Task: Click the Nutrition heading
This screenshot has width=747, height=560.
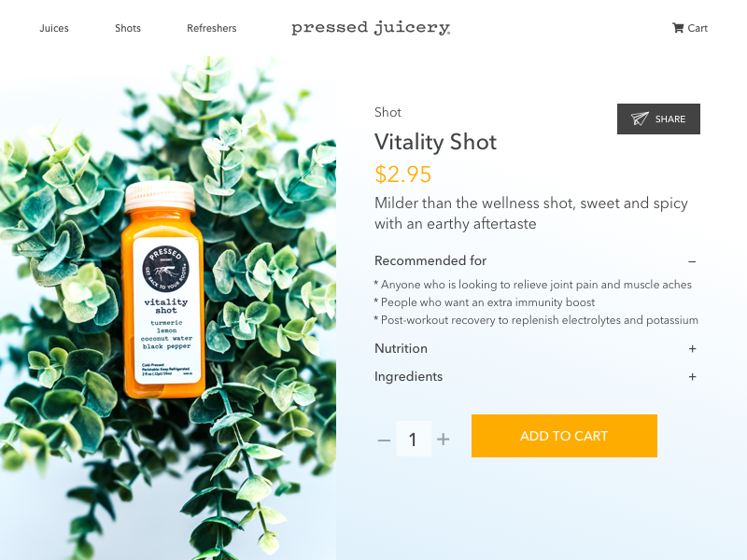Action: point(401,348)
